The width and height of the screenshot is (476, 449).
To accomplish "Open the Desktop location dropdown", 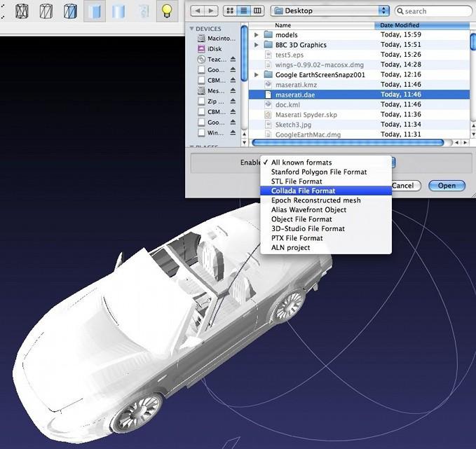I will pyautogui.click(x=329, y=11).
